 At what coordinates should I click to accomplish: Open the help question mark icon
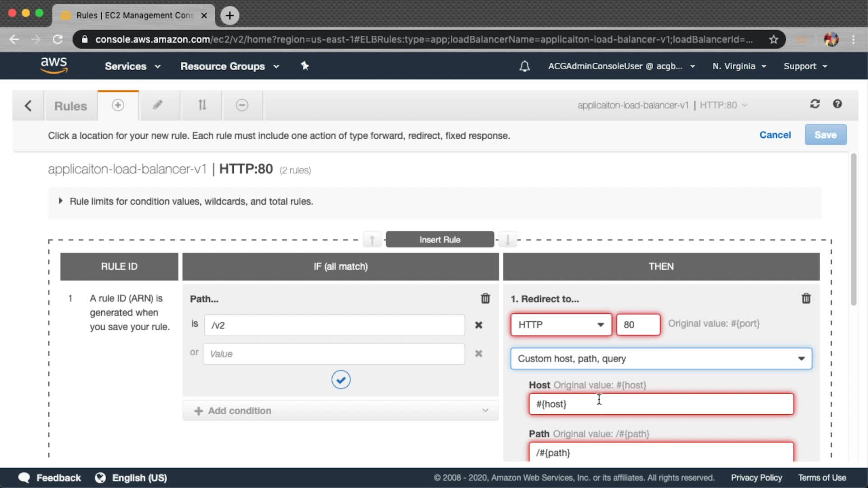pyautogui.click(x=837, y=104)
